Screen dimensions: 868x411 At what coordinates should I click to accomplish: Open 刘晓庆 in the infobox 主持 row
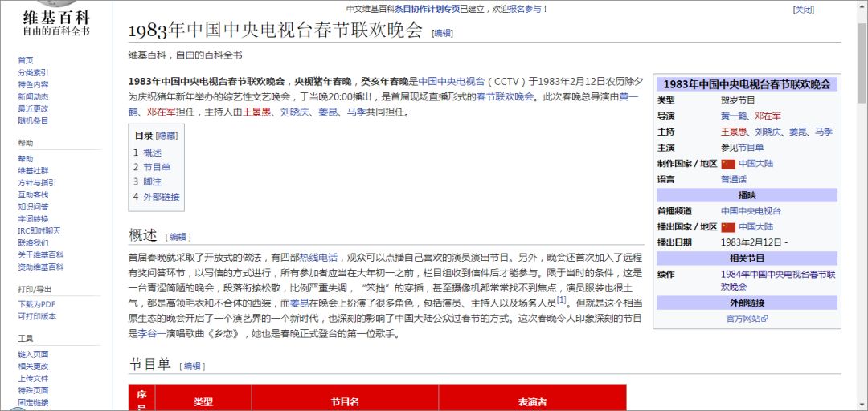[768, 132]
